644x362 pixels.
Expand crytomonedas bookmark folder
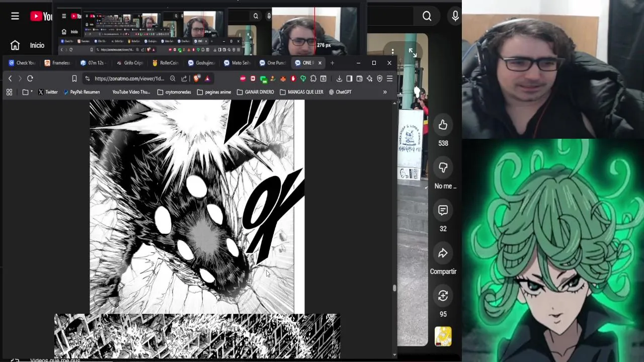(174, 92)
